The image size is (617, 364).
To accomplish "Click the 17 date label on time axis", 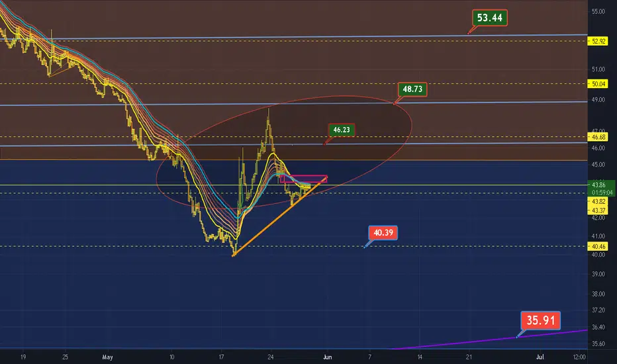I will click(x=221, y=357).
